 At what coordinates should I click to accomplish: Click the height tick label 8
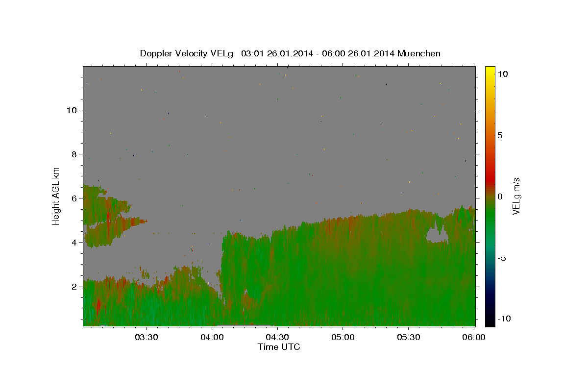(73, 154)
